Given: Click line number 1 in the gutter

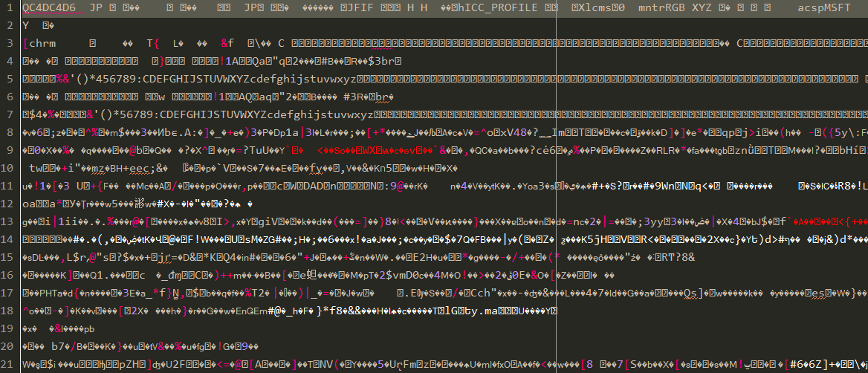Looking at the screenshot, I should (x=10, y=7).
